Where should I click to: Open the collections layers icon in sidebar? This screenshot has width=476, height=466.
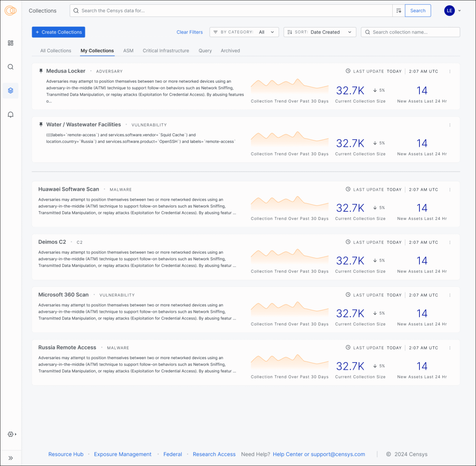(10, 90)
